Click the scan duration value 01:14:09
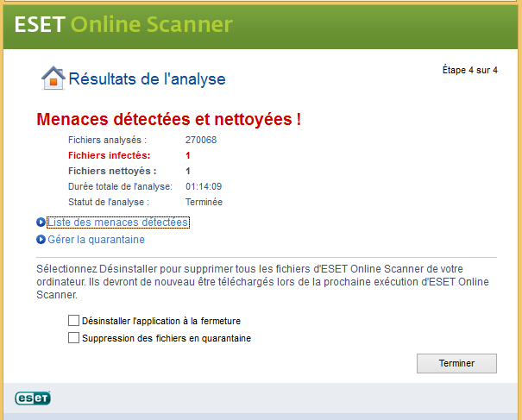Screen dimensions: 522x420 point(204,186)
